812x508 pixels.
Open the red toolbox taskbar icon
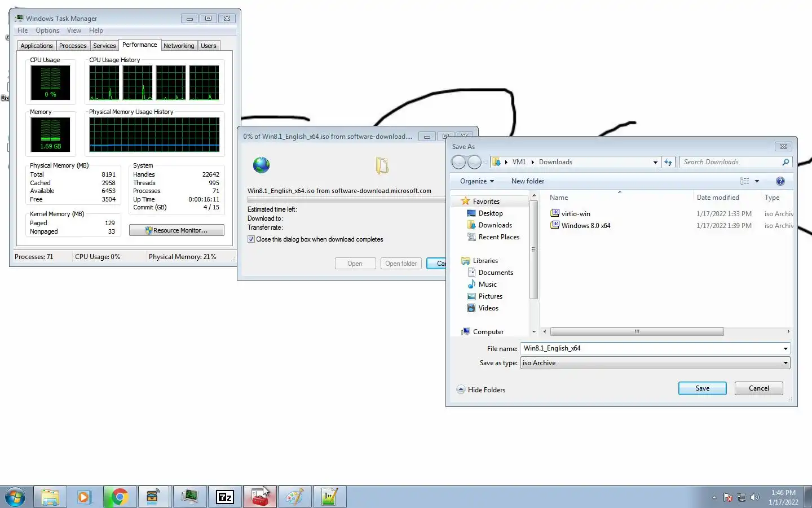pos(259,497)
